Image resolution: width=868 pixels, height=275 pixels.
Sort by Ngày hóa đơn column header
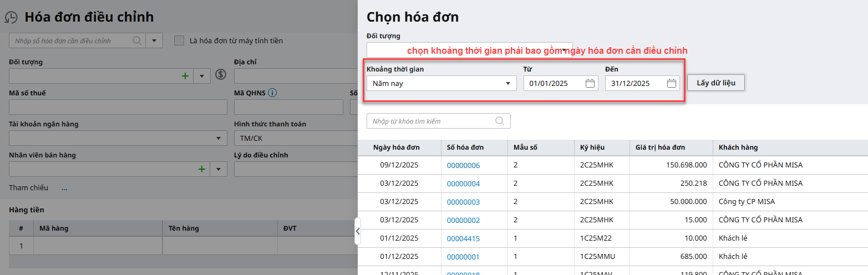click(396, 147)
